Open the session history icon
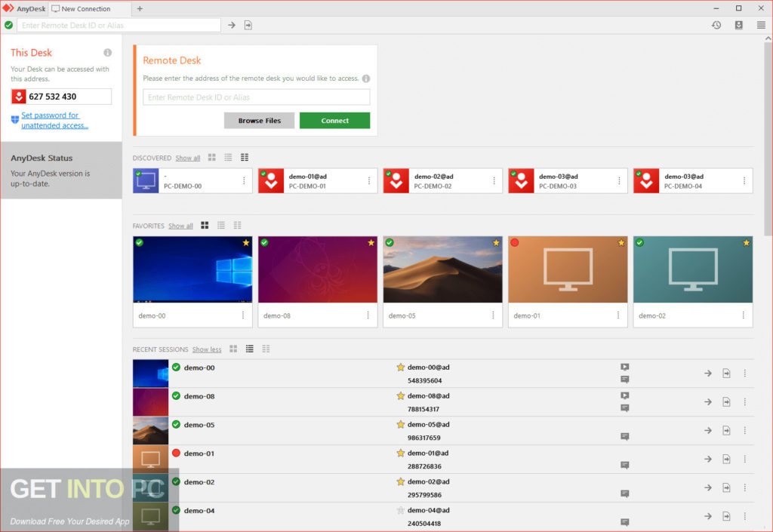This screenshot has width=773, height=532. pos(716,25)
